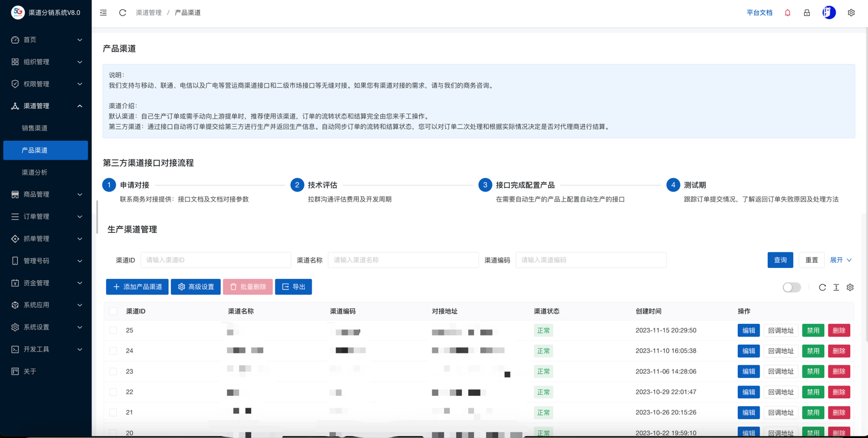This screenshot has height=438, width=868.
Task: Open the 销售渠道 submenu item
Action: pyautogui.click(x=35, y=128)
